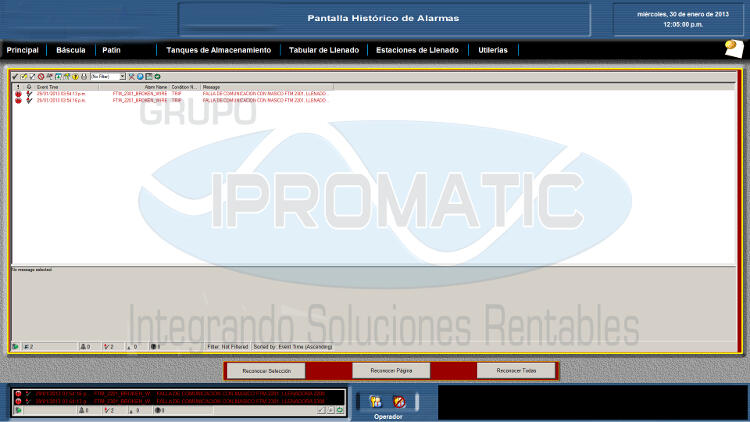Click the print icon in alarm toolbar

(84, 77)
